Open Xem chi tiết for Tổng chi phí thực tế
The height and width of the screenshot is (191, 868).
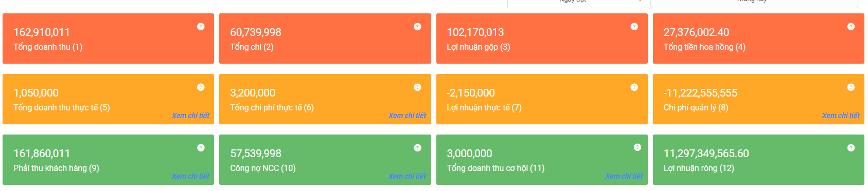coord(407,116)
